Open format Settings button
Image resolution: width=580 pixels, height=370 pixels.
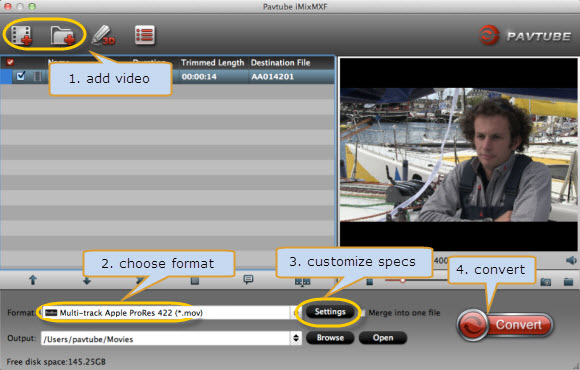pos(330,312)
